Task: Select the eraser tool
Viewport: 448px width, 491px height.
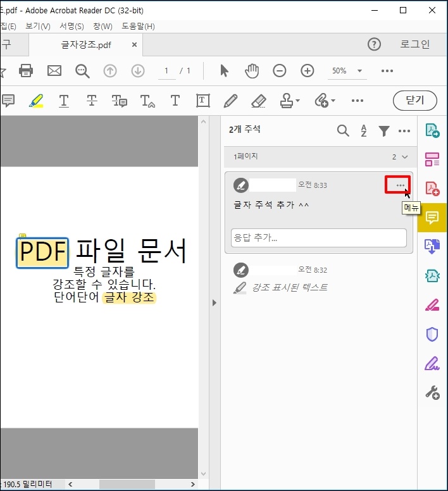Action: [259, 101]
